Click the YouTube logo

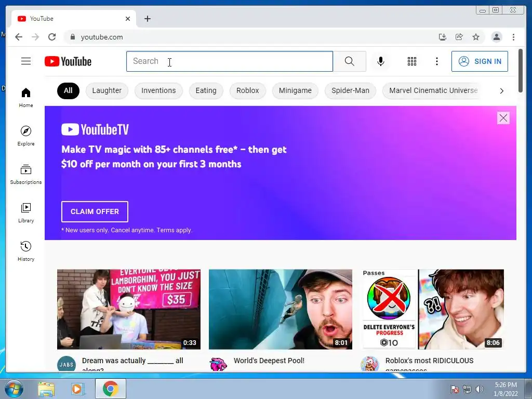(68, 61)
